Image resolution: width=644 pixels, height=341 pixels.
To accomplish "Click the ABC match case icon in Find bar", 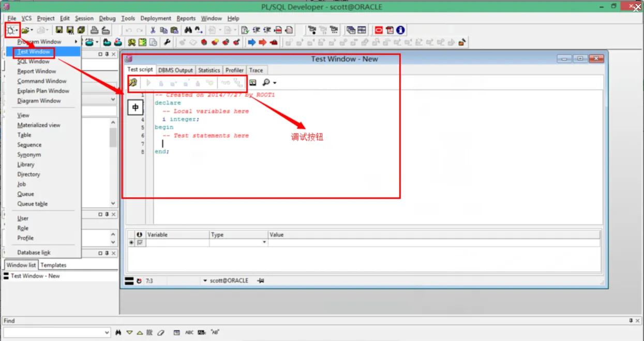I will point(189,333).
